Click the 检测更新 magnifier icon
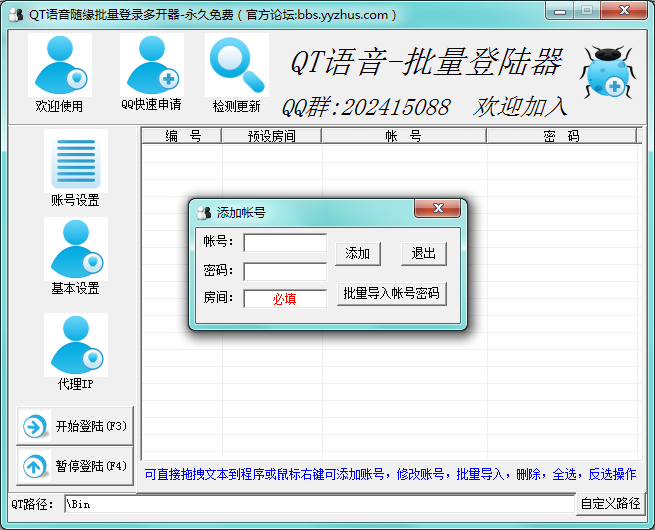This screenshot has height=530, width=655. click(236, 65)
